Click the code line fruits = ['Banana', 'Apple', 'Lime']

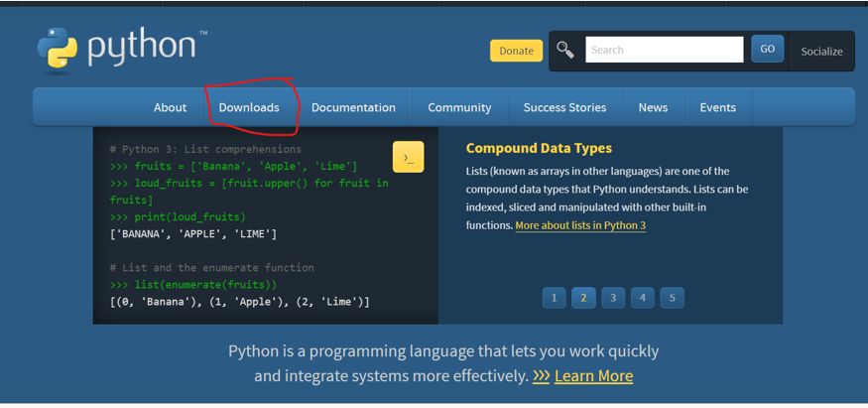coord(233,166)
